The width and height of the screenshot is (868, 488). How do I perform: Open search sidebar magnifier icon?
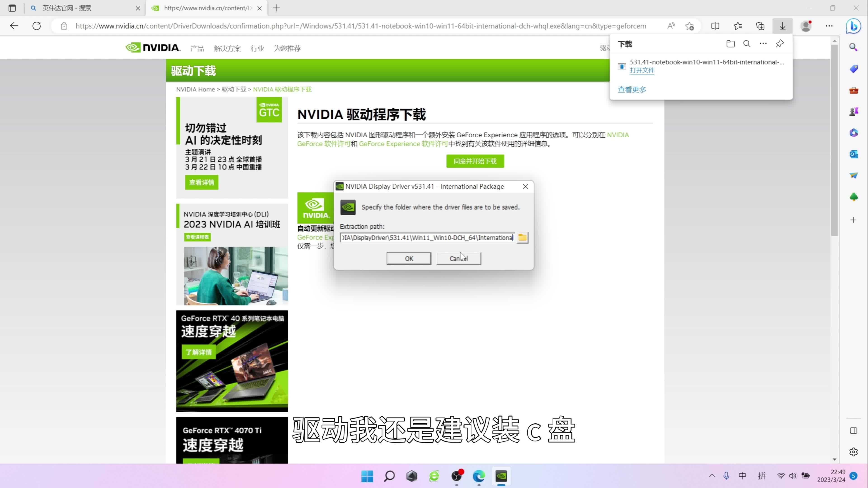[853, 47]
